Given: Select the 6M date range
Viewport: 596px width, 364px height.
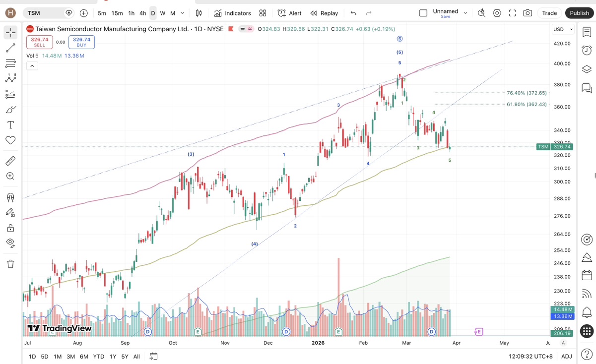Looking at the screenshot, I should (x=84, y=356).
